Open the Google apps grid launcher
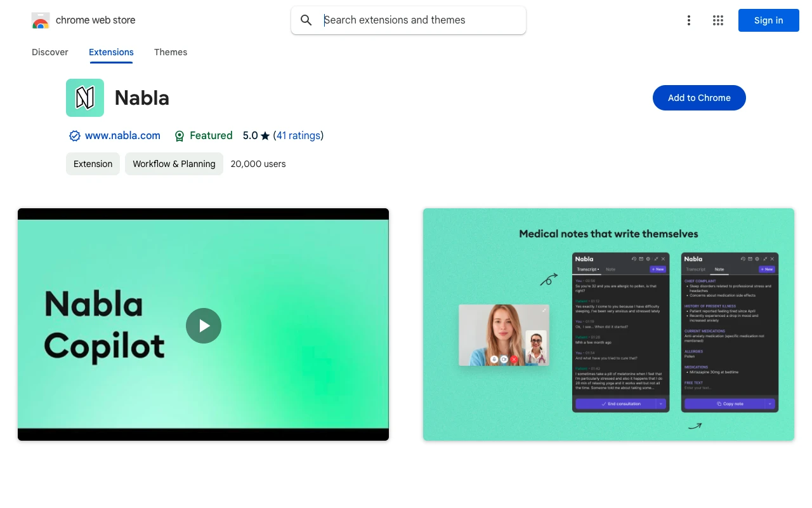The image size is (812, 508). pos(718,20)
